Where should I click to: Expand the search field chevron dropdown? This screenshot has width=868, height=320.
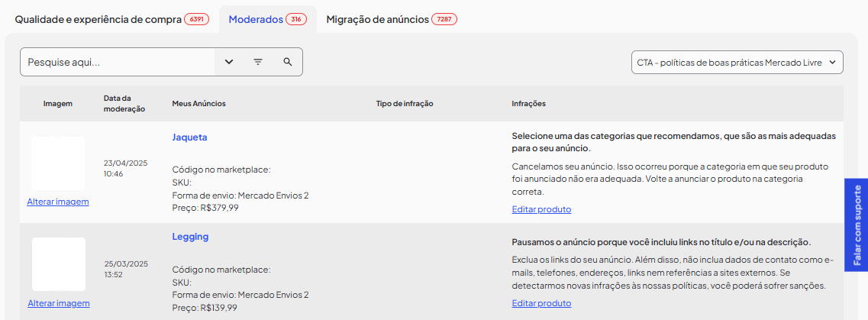coord(229,62)
